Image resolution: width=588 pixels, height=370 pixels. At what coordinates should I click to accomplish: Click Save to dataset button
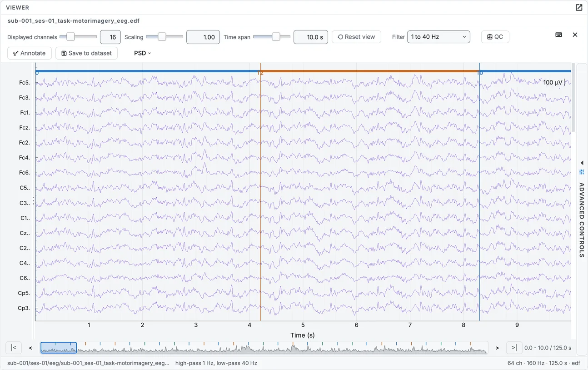tap(86, 53)
